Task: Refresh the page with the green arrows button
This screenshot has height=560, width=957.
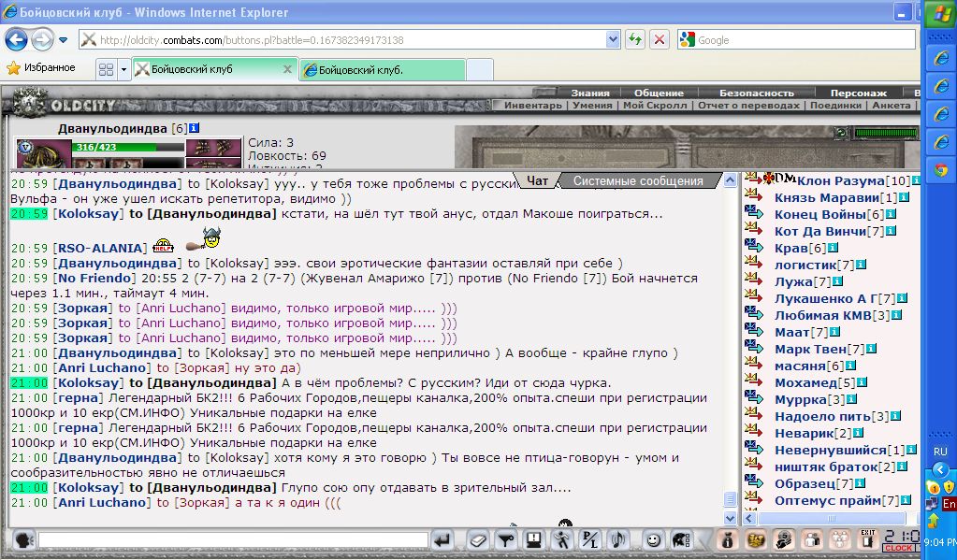Action: click(635, 40)
